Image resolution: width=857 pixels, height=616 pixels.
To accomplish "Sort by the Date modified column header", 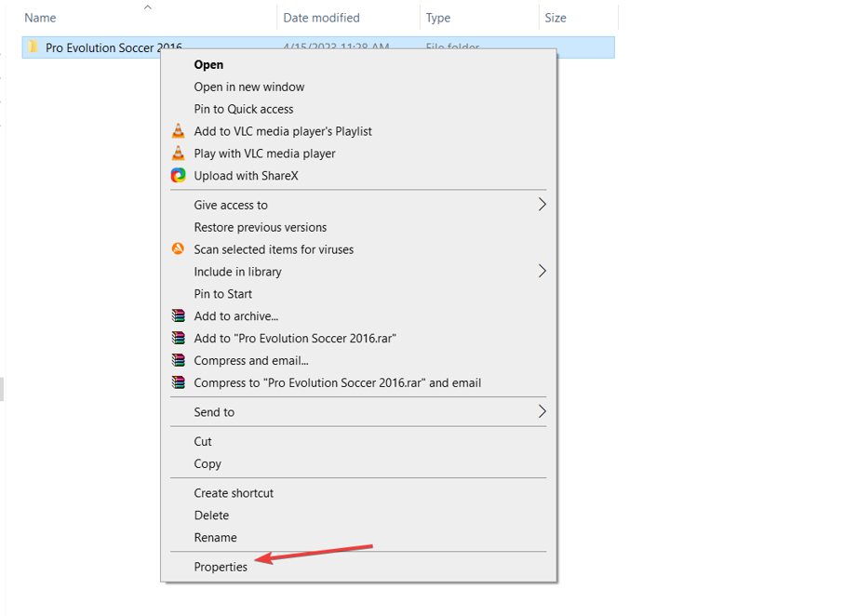I will click(x=320, y=18).
